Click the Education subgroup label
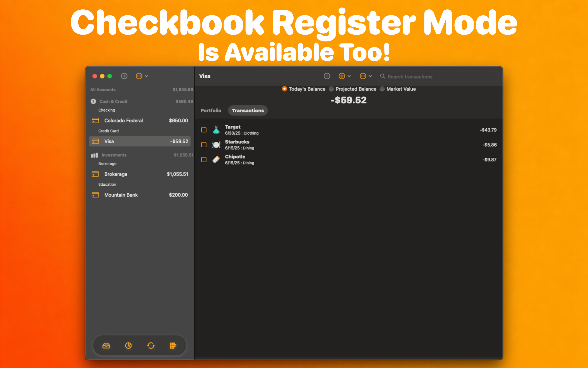 click(107, 184)
